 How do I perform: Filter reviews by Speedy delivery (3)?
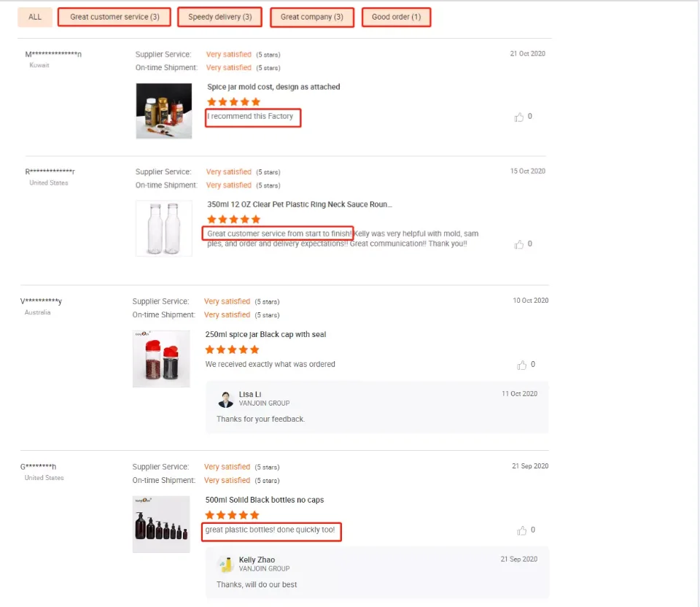219,17
